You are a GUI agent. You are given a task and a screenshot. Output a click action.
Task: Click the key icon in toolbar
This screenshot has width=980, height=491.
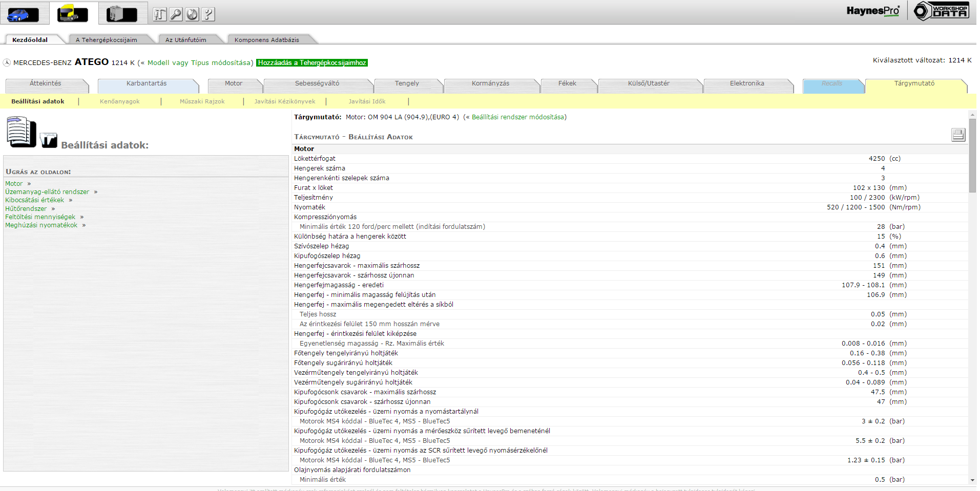tap(176, 14)
